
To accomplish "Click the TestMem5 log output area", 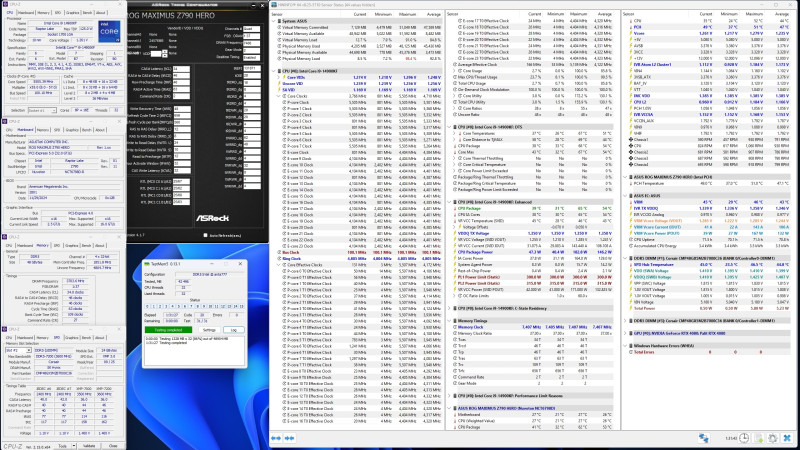I will click(194, 351).
